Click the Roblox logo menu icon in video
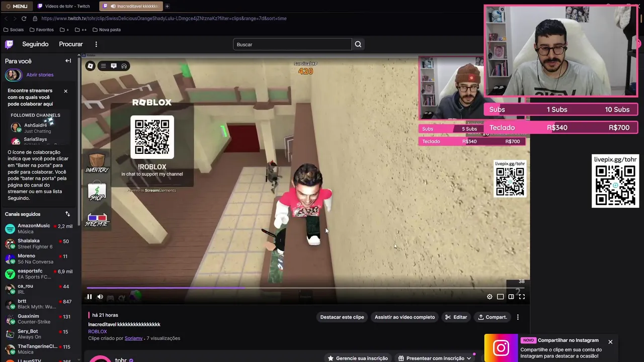This screenshot has height=362, width=644. (x=90, y=66)
